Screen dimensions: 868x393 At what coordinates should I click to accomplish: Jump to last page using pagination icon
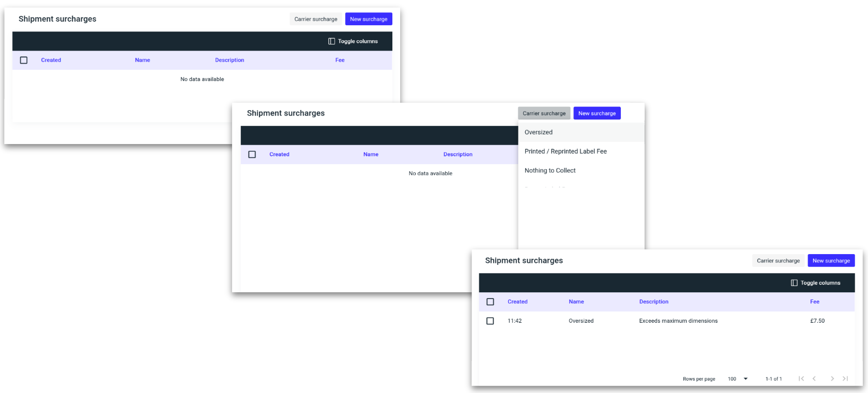pyautogui.click(x=845, y=379)
